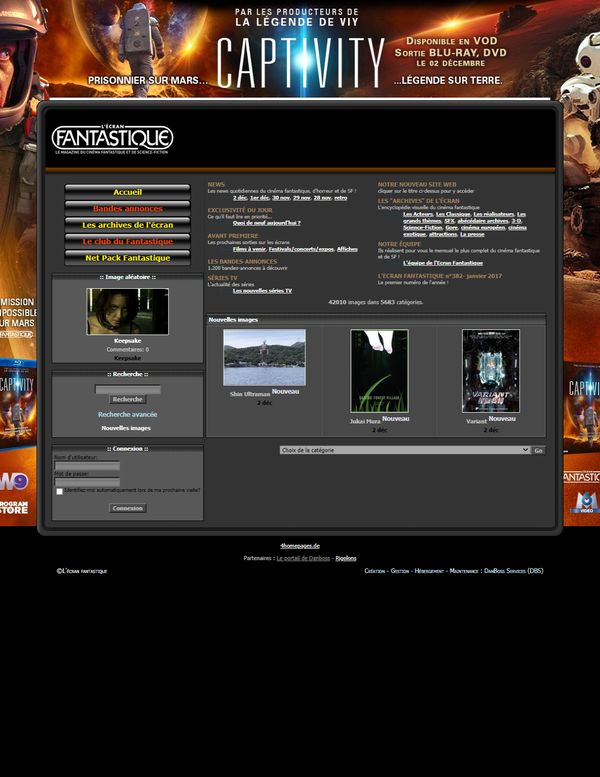This screenshot has width=600, height=777.
Task: Focus the Nom d'utilisateur field
Action: 87,466
